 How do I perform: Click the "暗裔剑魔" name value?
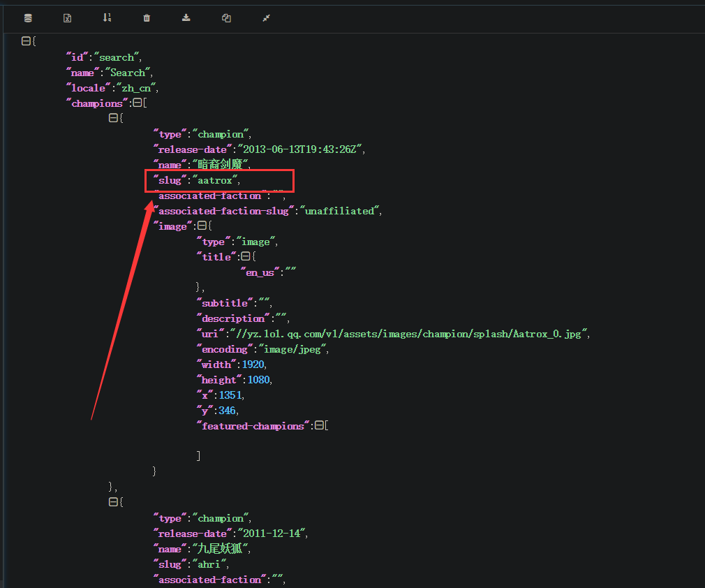pos(221,163)
